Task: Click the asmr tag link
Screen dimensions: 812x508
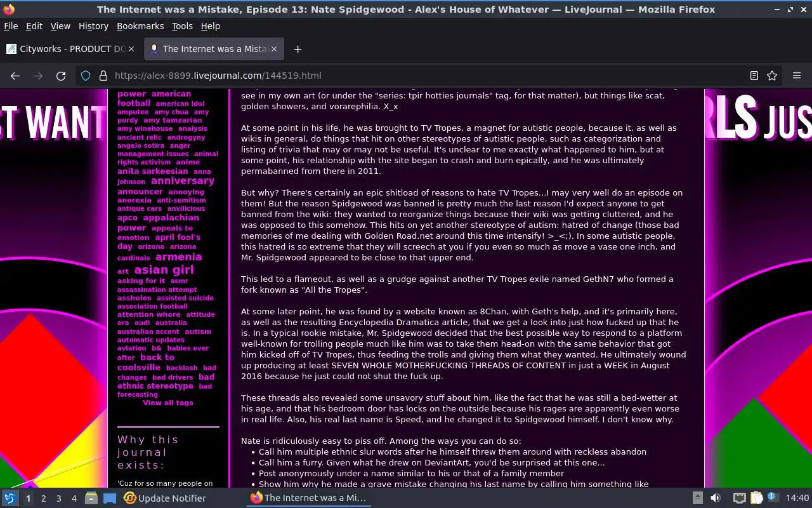Action: coord(180,281)
